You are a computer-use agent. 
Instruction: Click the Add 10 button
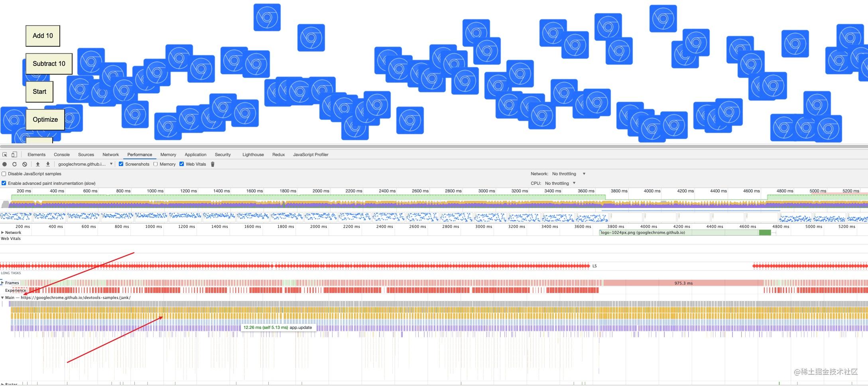click(x=43, y=36)
